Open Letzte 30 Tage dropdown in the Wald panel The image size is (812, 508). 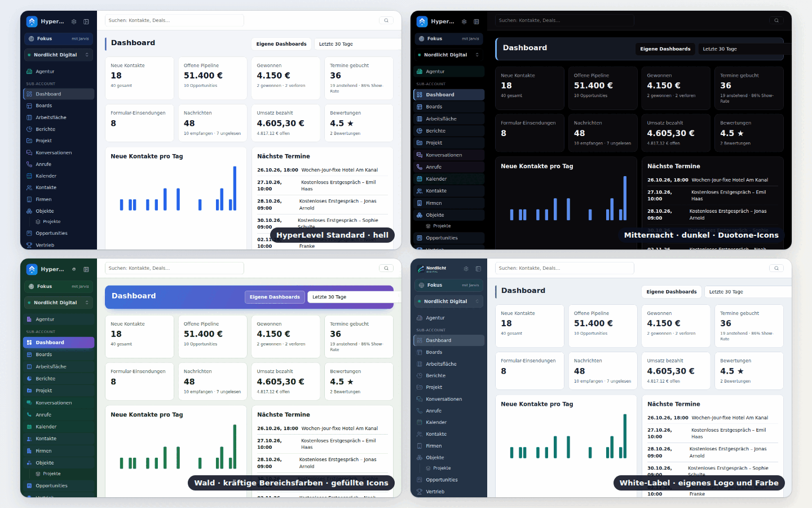354,297
